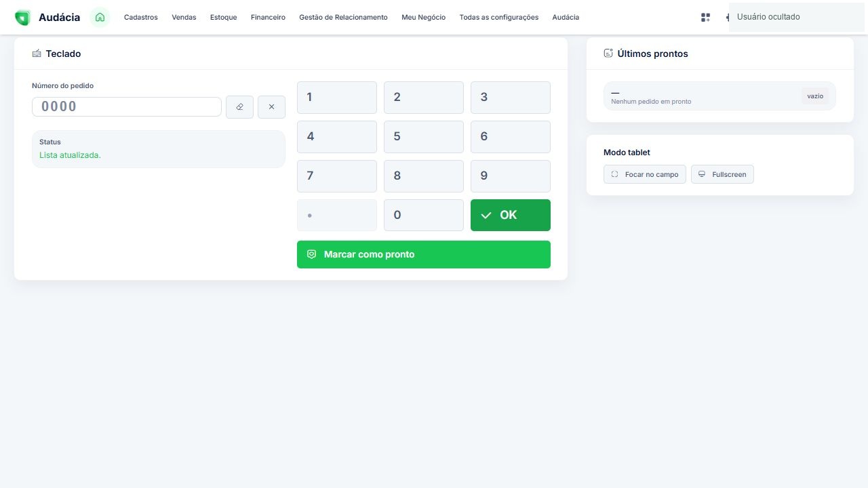Click the eraser backspace button
Screen dimensions: 868x488
point(239,107)
